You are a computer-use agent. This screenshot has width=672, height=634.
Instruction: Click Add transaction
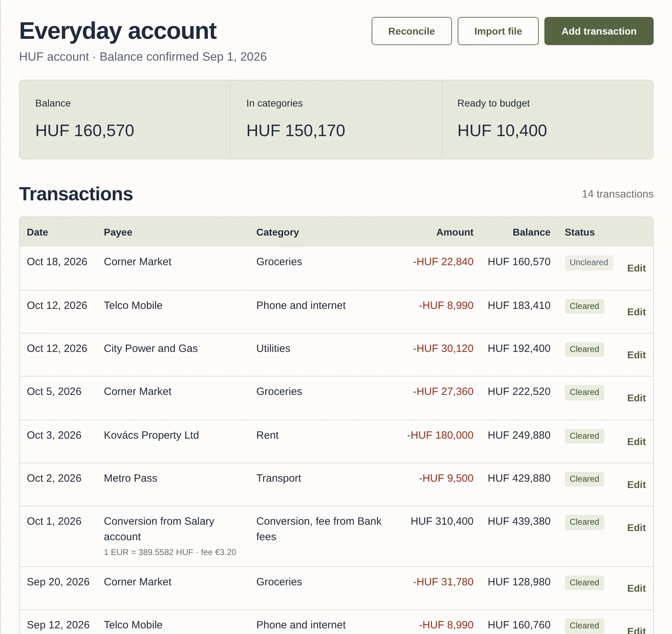coord(599,31)
